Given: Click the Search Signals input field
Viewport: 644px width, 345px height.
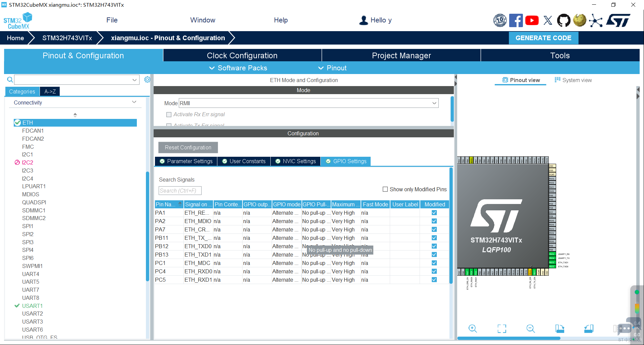Looking at the screenshot, I should pyautogui.click(x=180, y=191).
